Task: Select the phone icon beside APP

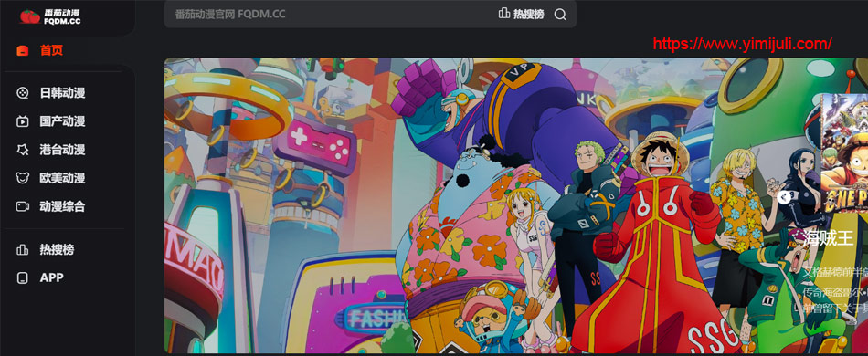Action: 23,278
